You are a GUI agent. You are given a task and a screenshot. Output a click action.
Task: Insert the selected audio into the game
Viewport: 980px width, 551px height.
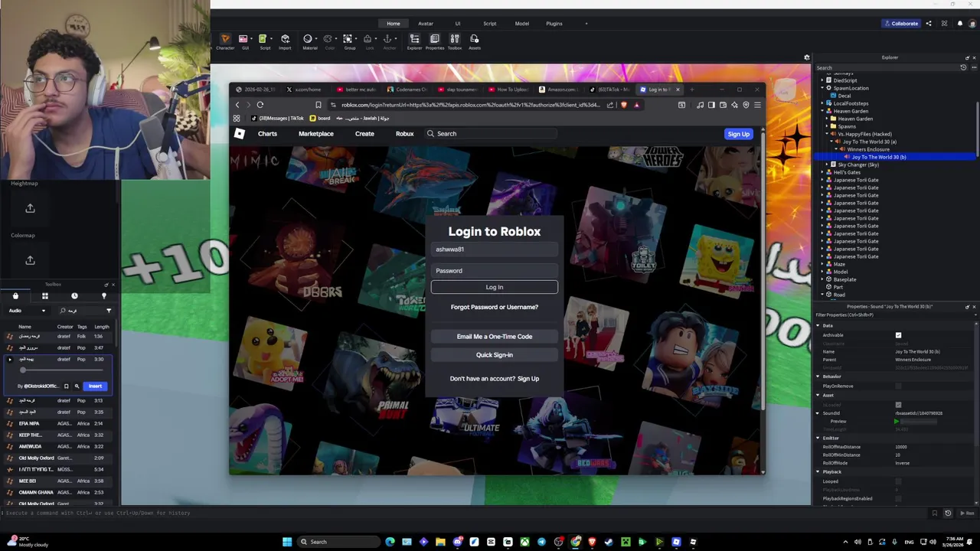(x=95, y=386)
